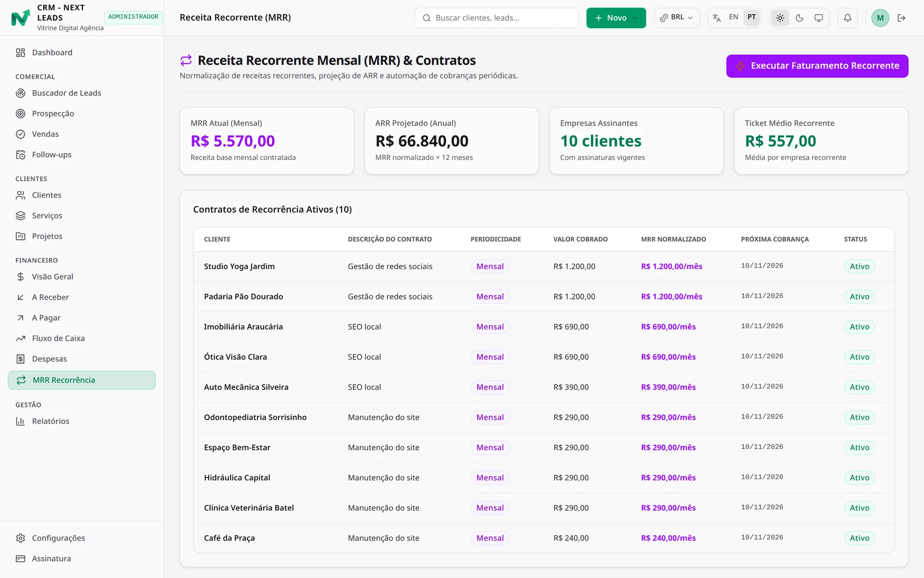Click R$ 690,00/mês for Ótica Visão Clara

pyautogui.click(x=668, y=357)
